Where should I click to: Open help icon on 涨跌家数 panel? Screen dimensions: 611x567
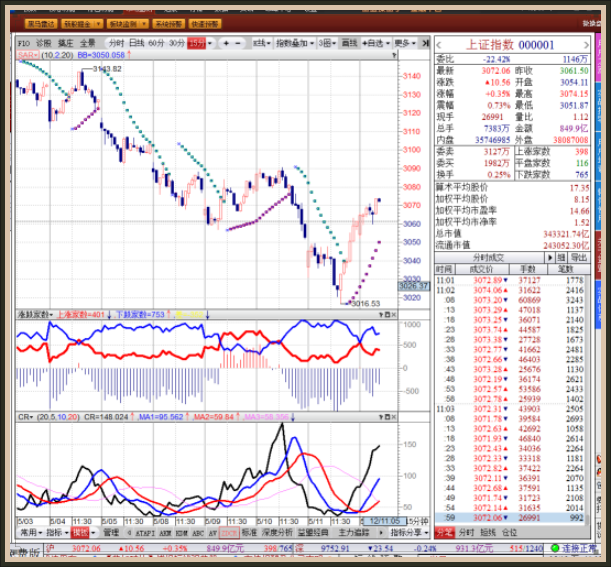coord(381,314)
